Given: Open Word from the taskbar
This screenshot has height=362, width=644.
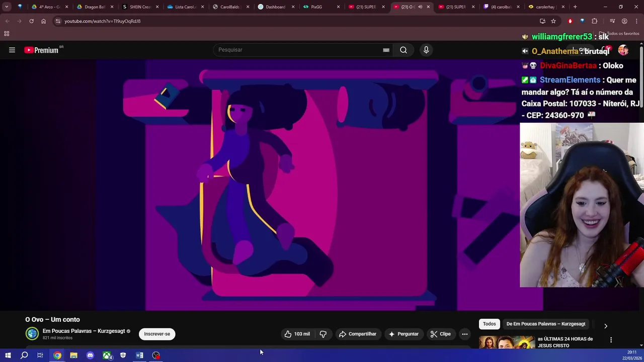Looking at the screenshot, I should pos(139,355).
